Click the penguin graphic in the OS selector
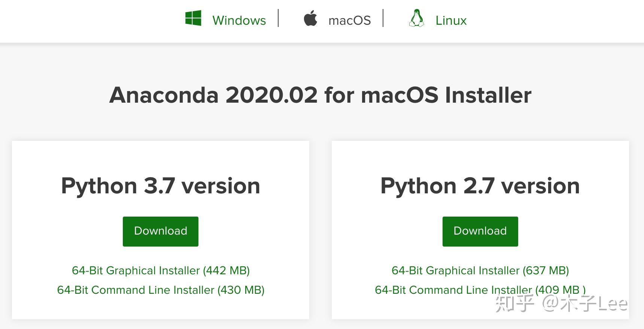 pyautogui.click(x=417, y=19)
